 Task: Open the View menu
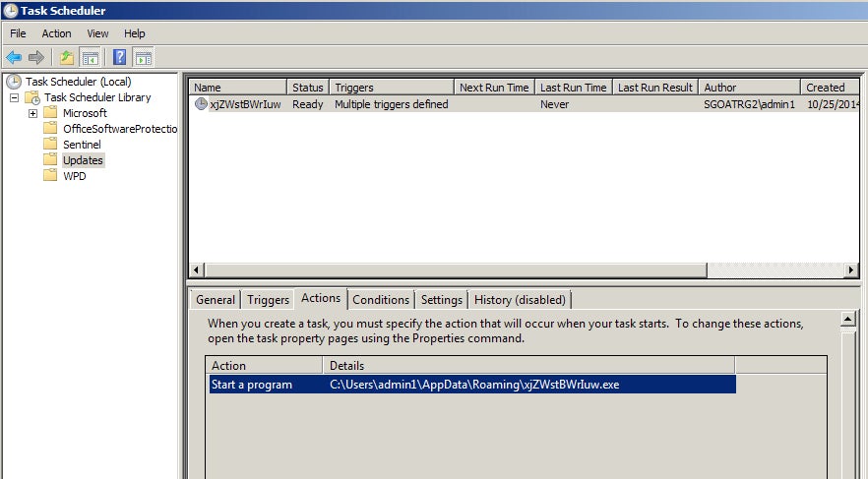(97, 33)
